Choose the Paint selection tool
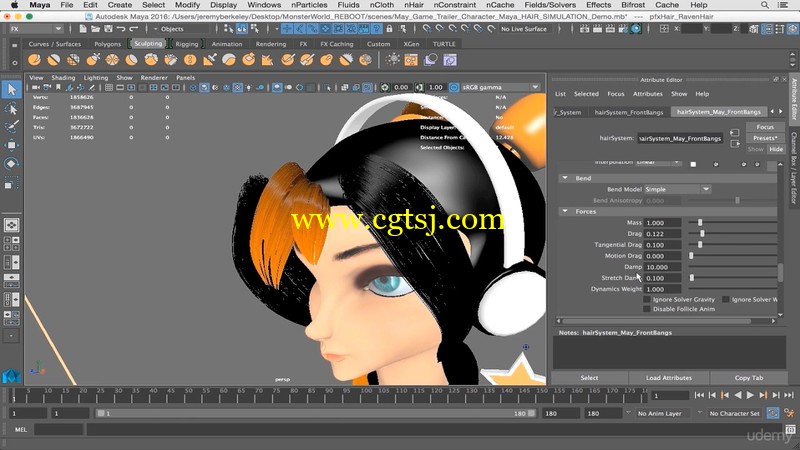The height and width of the screenshot is (450, 800). point(11,127)
